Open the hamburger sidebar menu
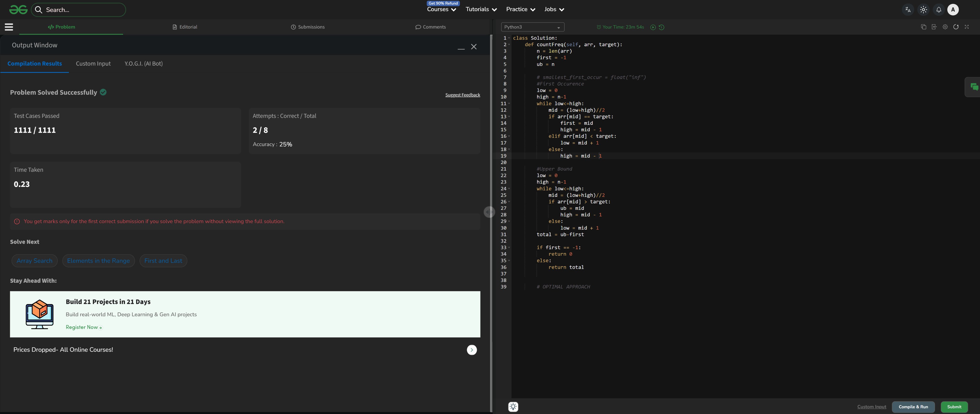980x414 pixels. coord(9,27)
